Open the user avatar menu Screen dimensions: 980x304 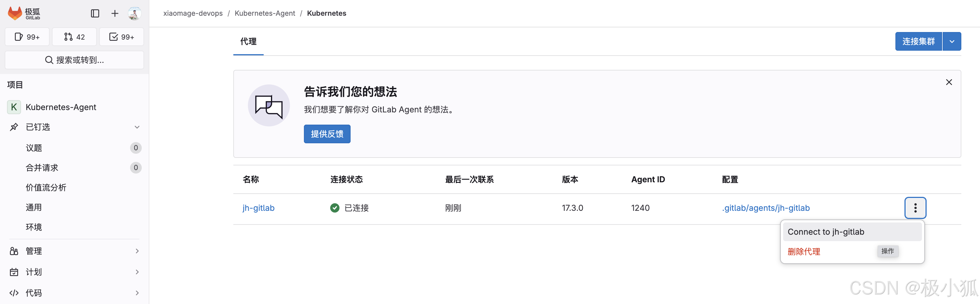point(134,13)
